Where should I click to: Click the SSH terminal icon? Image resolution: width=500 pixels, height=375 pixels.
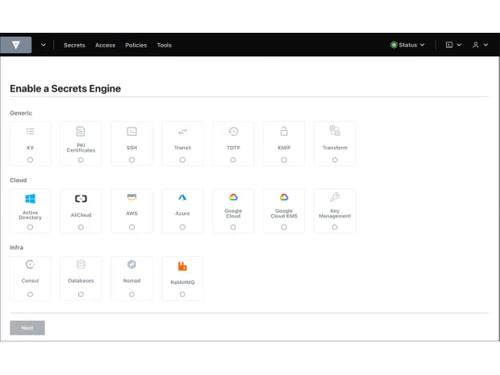click(132, 131)
